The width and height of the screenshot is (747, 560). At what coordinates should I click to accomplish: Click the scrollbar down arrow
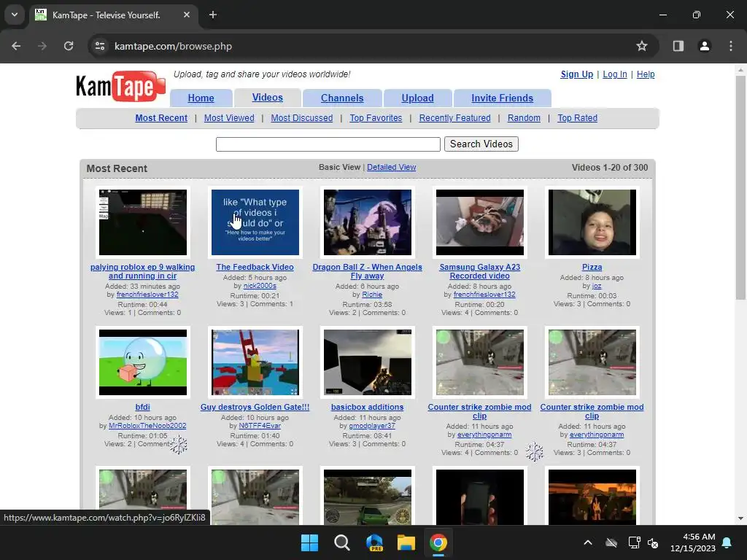740,518
